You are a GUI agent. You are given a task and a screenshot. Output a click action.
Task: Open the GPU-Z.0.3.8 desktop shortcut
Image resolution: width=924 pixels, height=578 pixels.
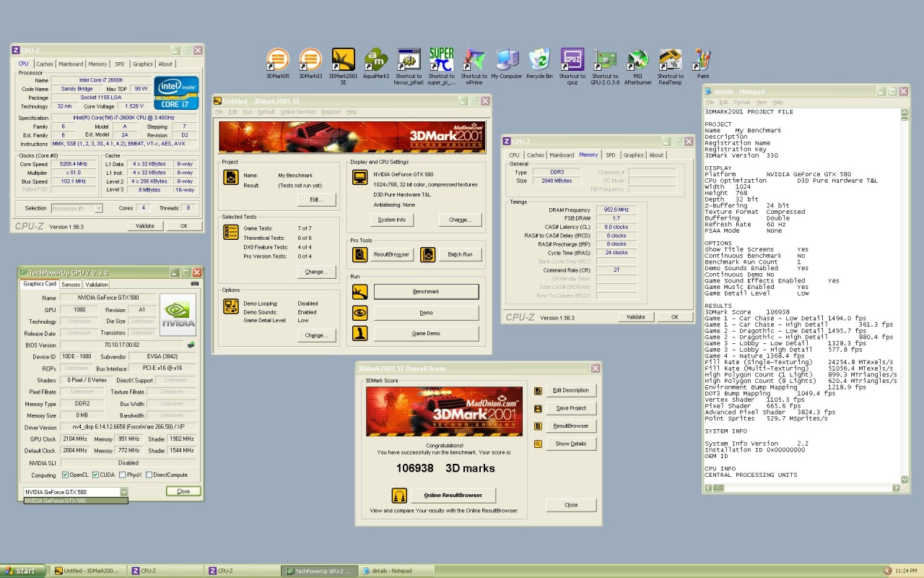point(605,59)
